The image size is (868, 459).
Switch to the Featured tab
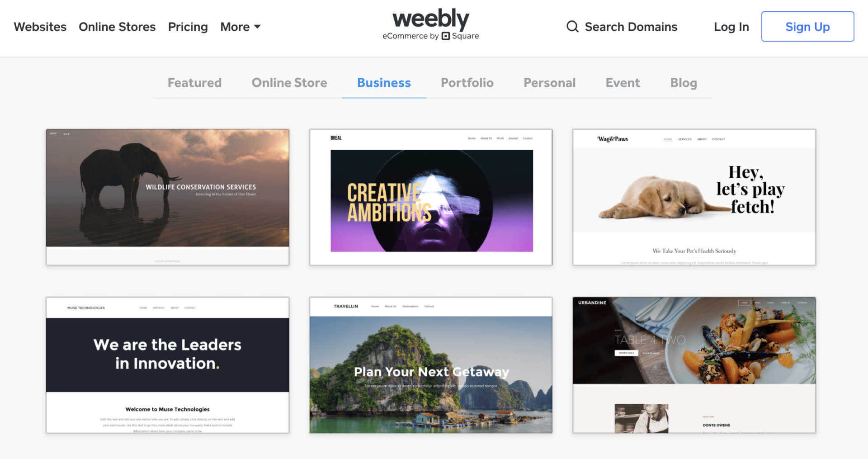pyautogui.click(x=194, y=83)
